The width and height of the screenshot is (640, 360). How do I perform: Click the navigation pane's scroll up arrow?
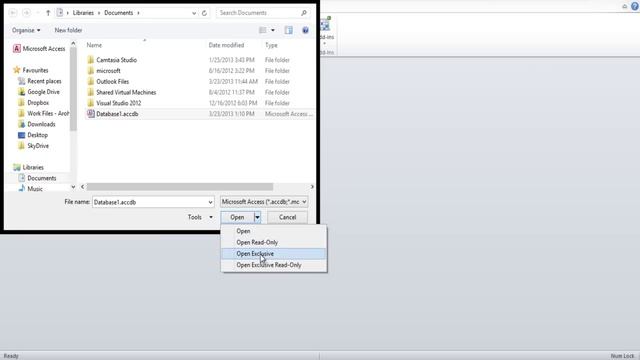pos(73,43)
